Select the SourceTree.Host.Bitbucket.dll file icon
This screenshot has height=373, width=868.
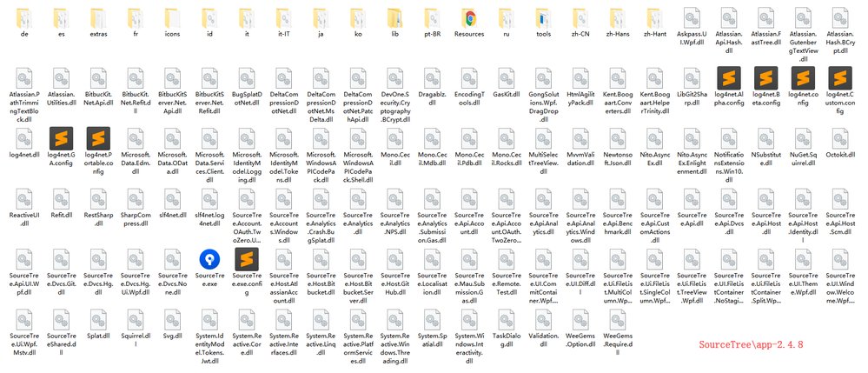coord(321,259)
